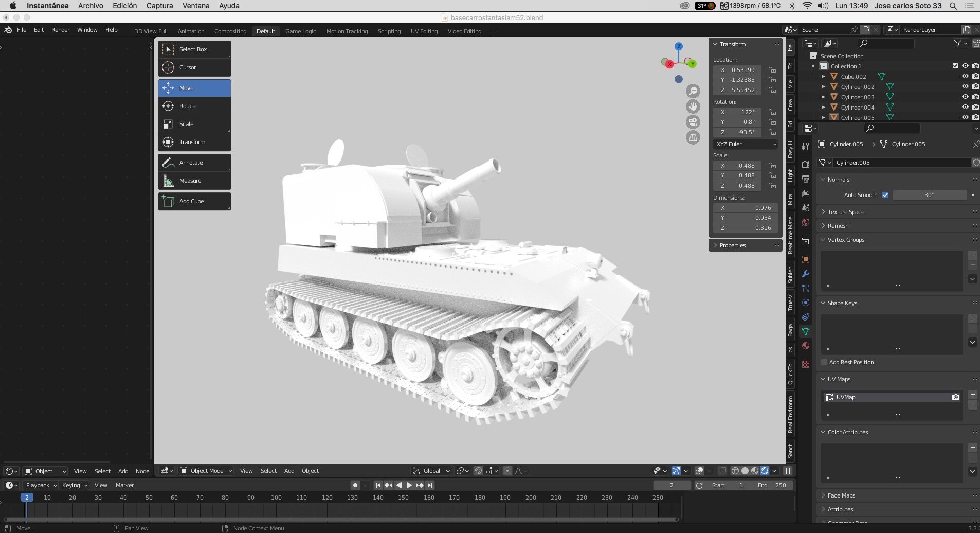Expand the Face Maps panel
Screen dimensions: 980x533
pos(841,495)
